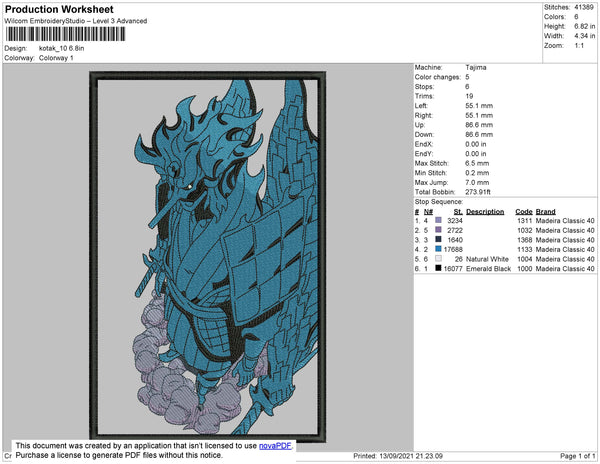The image size is (600, 464).
Task: Select the purple swatch with code 1032
Action: (x=438, y=230)
